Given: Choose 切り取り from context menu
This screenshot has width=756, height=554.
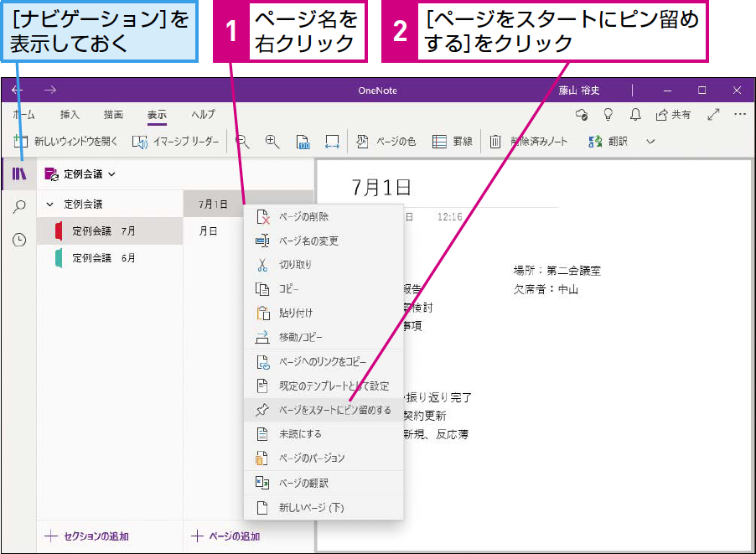Looking at the screenshot, I should point(324,265).
